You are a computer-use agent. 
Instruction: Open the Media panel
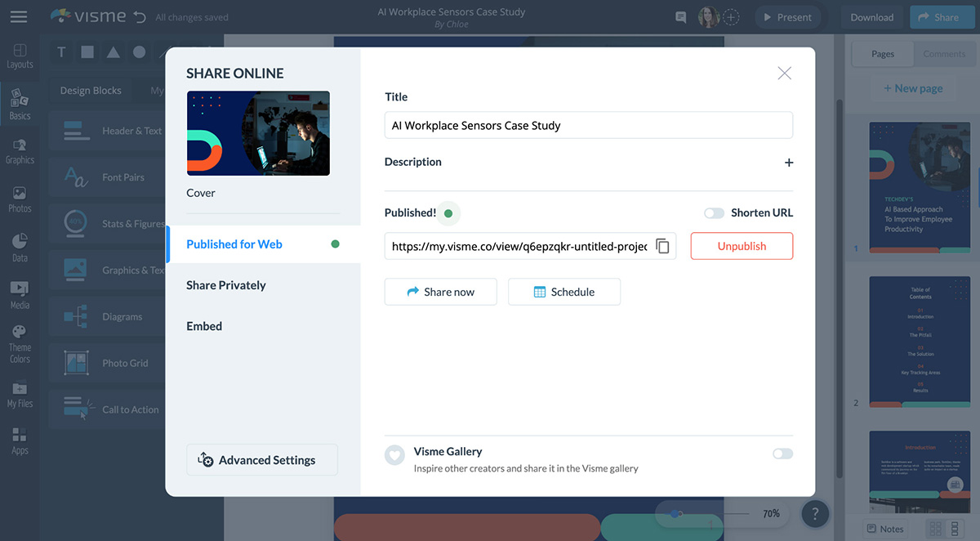(20, 291)
